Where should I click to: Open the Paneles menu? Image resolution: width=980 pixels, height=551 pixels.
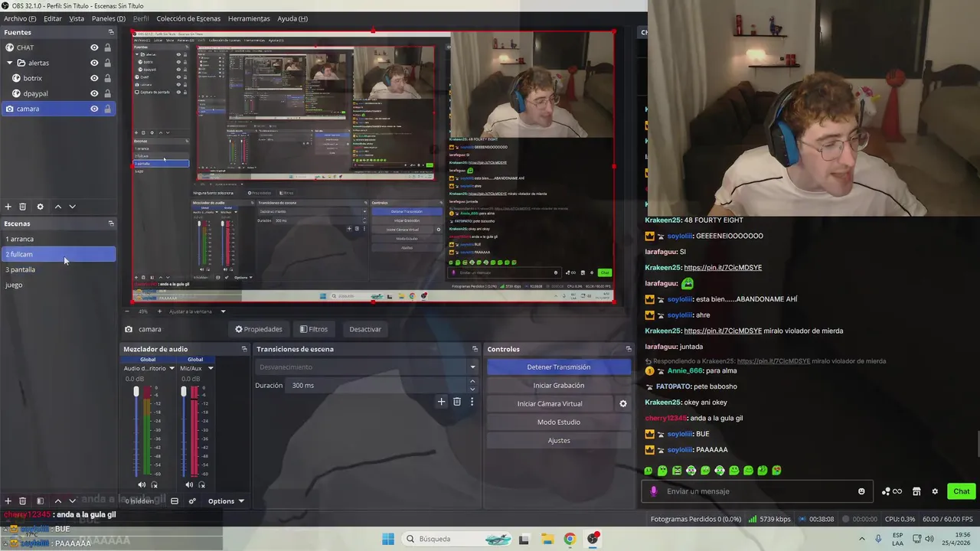point(108,18)
